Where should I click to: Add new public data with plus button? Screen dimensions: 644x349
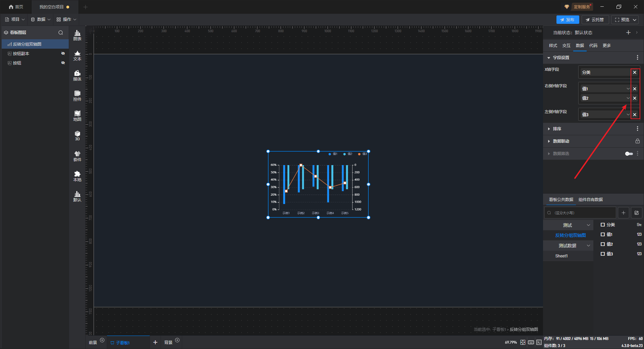point(623,213)
